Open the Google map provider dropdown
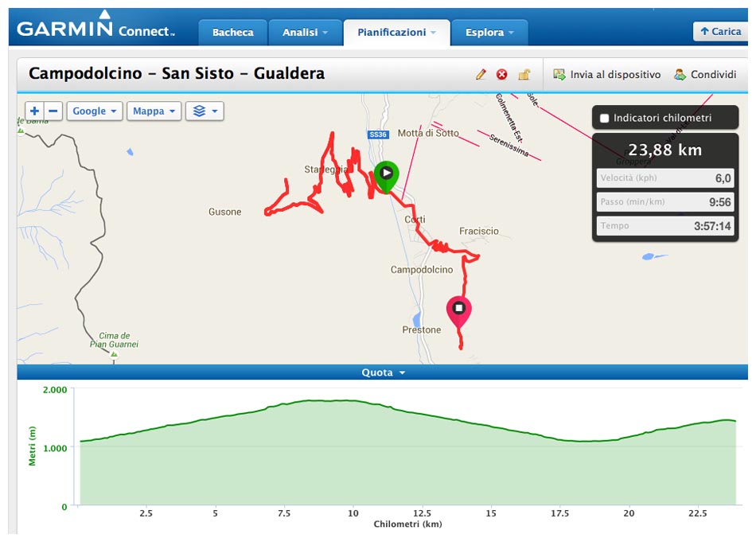The width and height of the screenshot is (756, 542). tap(95, 111)
